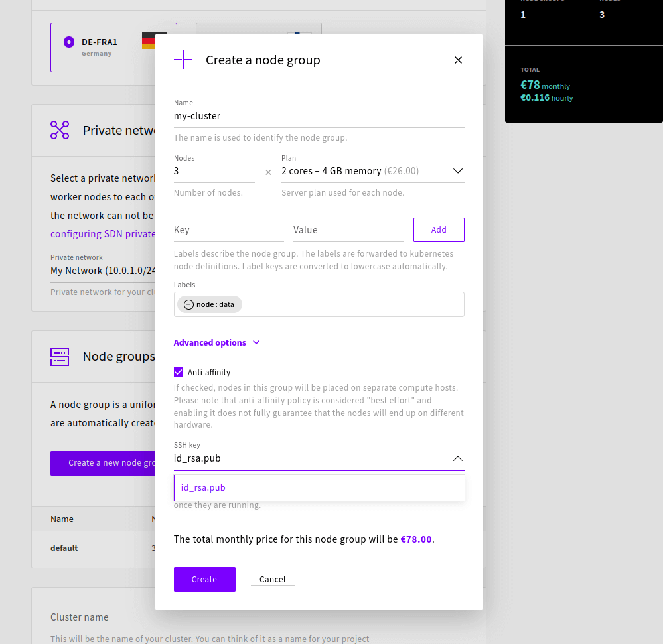Viewport: 663px width, 644px height.
Task: Click the label Value input field
Action: 348,230
